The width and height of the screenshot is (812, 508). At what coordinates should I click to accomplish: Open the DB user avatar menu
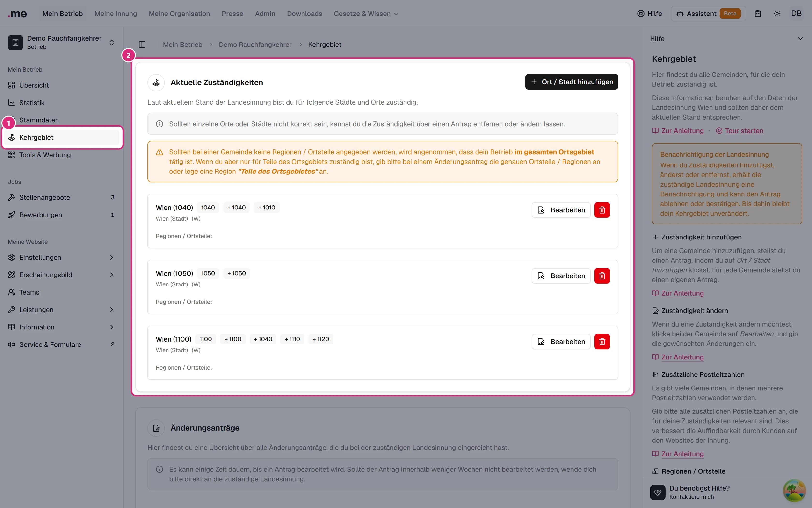point(796,14)
